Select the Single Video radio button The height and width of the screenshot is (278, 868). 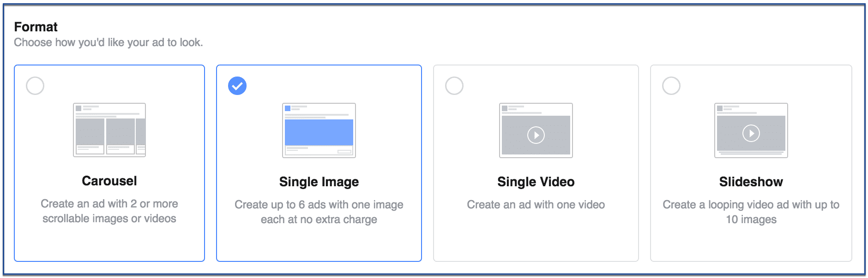click(454, 86)
